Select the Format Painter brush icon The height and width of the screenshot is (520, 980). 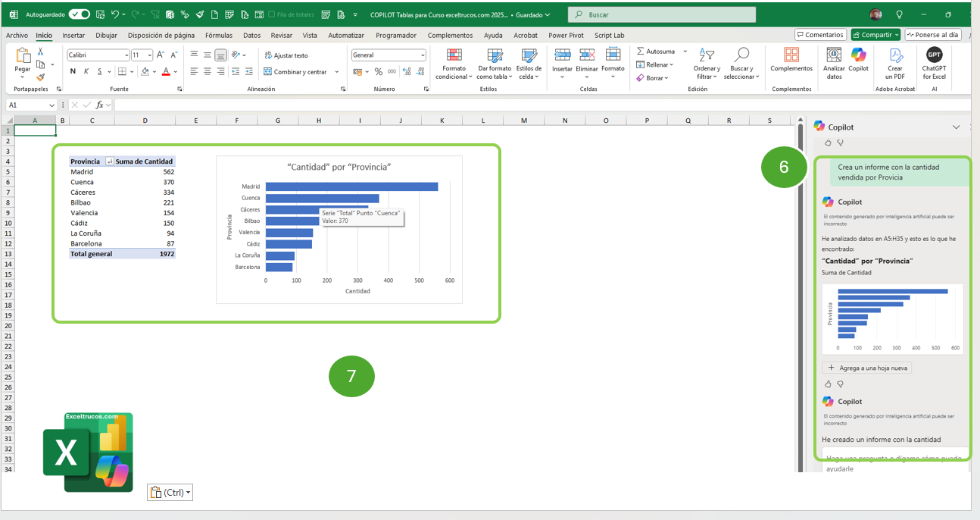41,77
